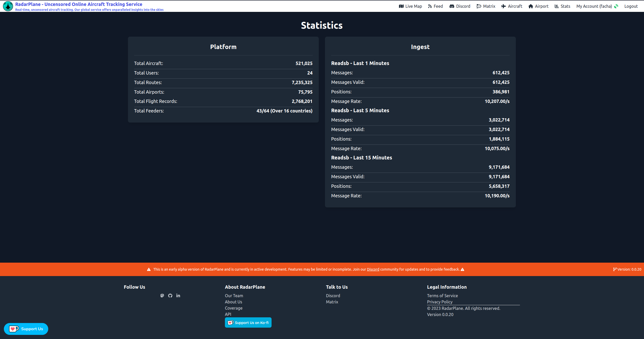Click the Ko-fi cup icon in the Support Us floating button
The image size is (644, 339).
[14, 329]
